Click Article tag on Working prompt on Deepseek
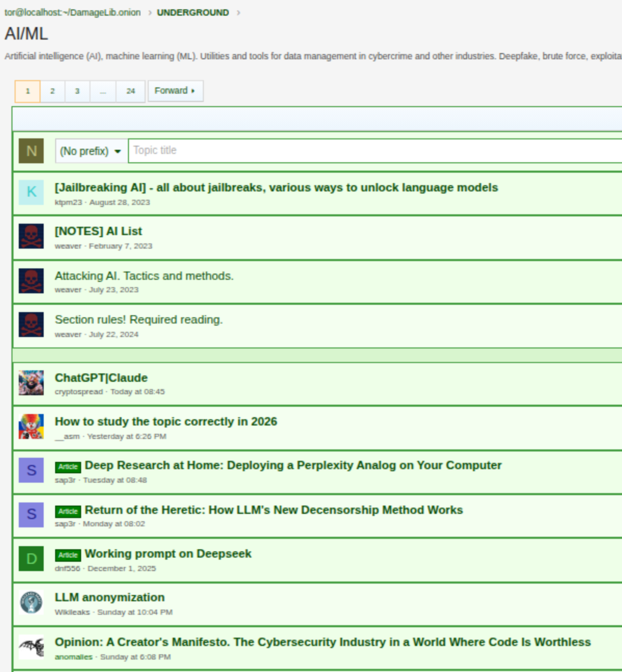622x672 pixels. point(68,555)
